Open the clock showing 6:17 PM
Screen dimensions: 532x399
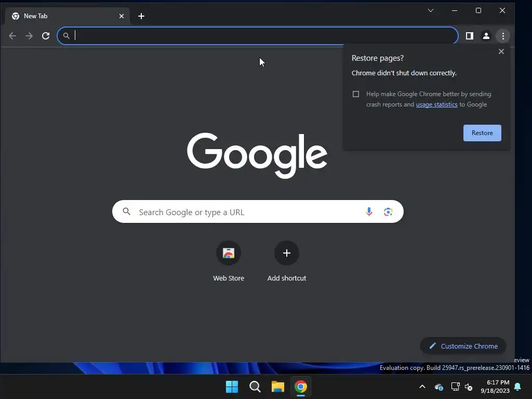[x=495, y=387]
